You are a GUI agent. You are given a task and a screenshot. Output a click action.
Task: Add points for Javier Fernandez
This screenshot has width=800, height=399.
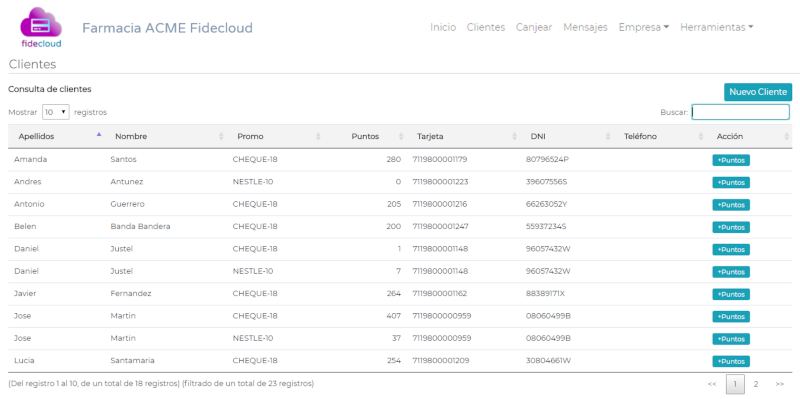(x=731, y=294)
